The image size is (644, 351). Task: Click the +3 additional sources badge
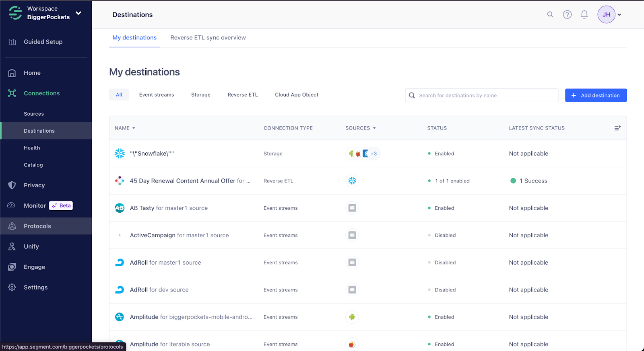(x=374, y=154)
